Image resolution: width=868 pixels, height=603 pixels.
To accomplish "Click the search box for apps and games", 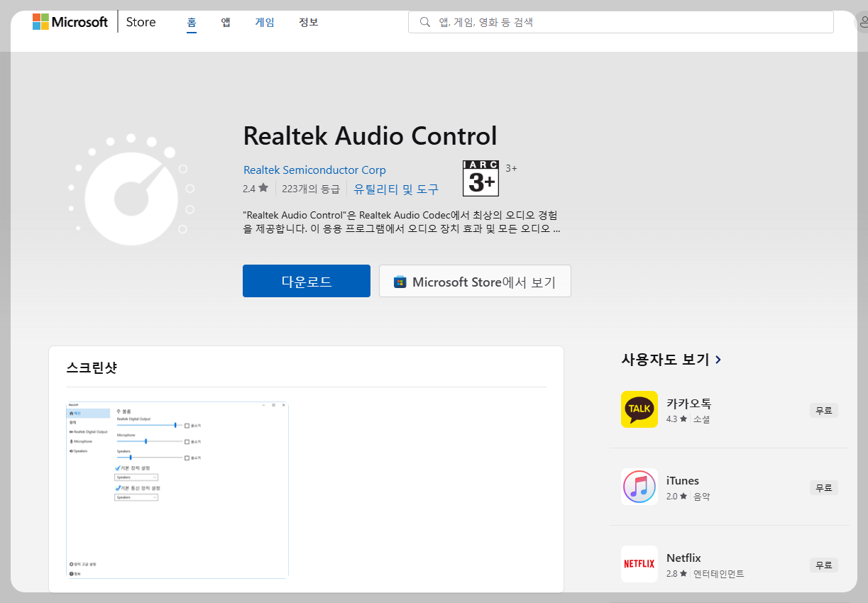I will pos(620,22).
